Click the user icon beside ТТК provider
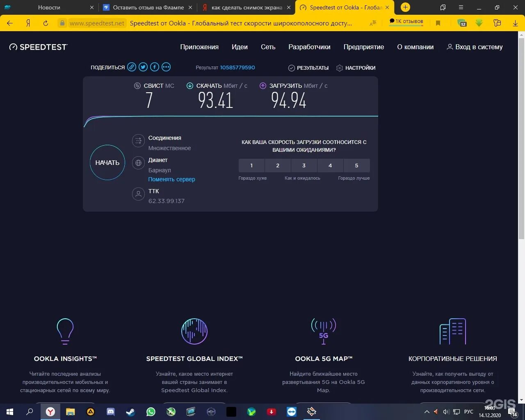The width and height of the screenshot is (525, 420). (x=138, y=194)
